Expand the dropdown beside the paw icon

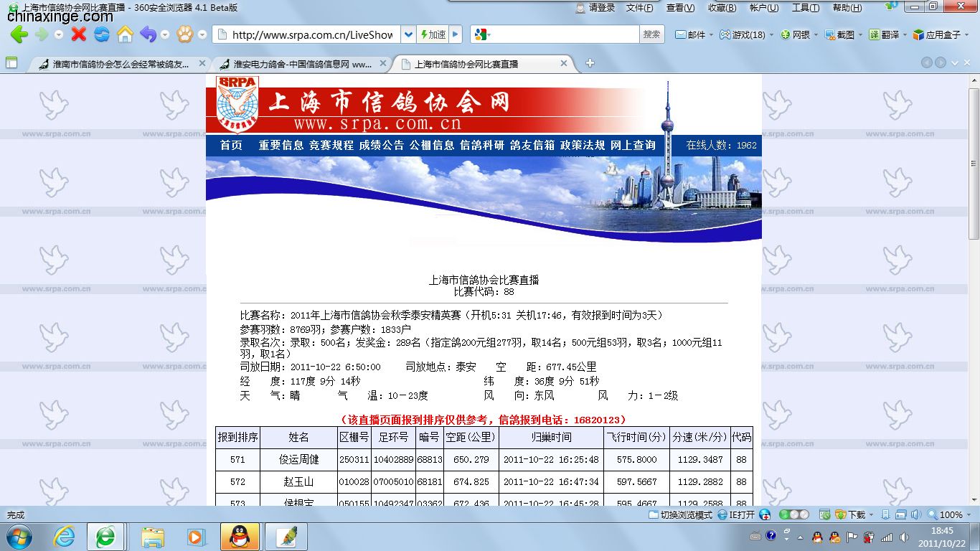coord(202,34)
